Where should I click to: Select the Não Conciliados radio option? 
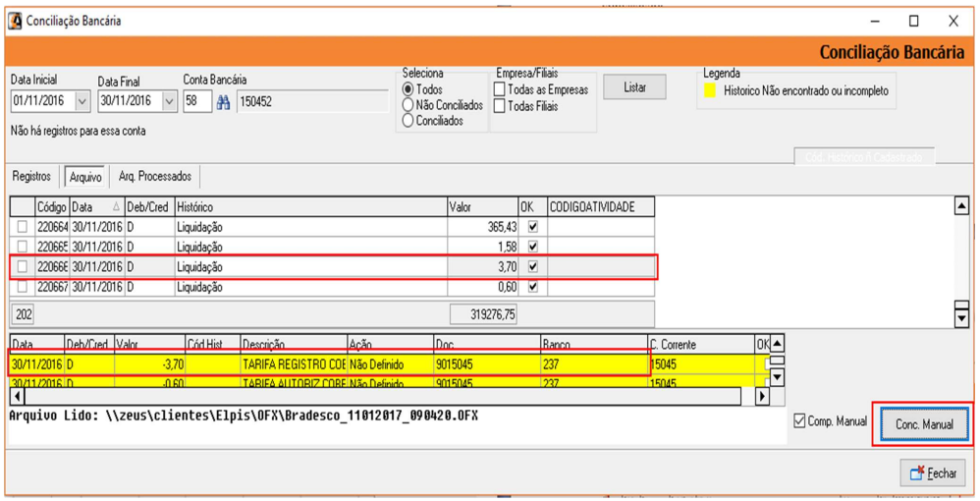pyautogui.click(x=408, y=105)
